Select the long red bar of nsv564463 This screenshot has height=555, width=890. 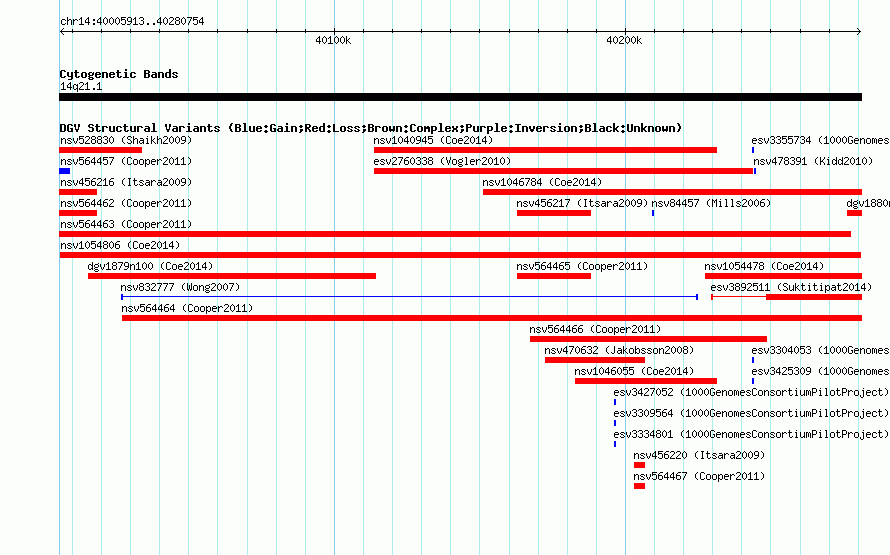[455, 234]
